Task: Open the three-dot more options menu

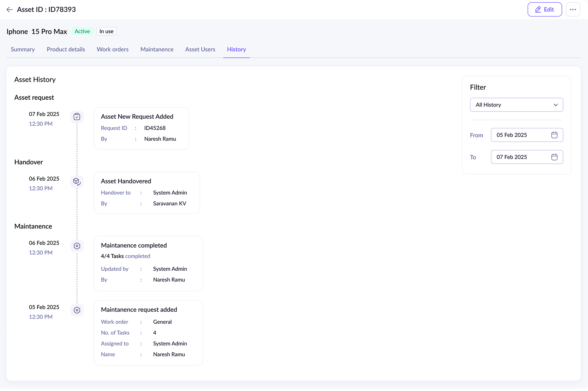Action: [573, 9]
